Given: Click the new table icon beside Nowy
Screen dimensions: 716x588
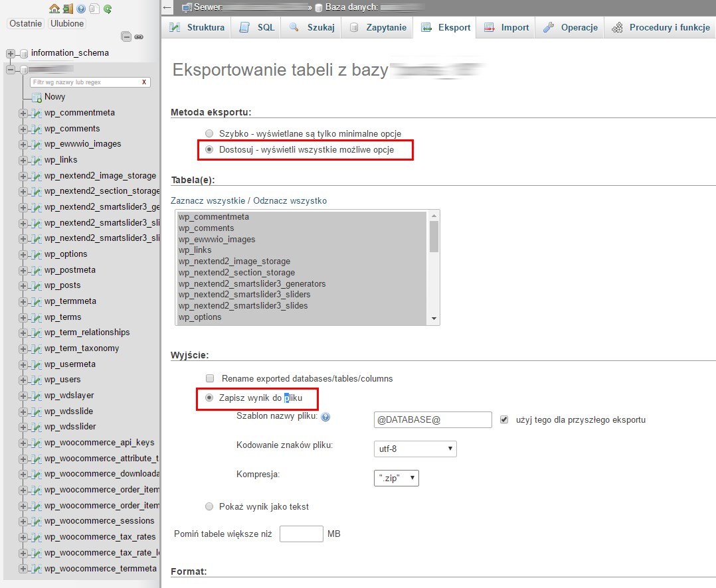Looking at the screenshot, I should [37, 97].
